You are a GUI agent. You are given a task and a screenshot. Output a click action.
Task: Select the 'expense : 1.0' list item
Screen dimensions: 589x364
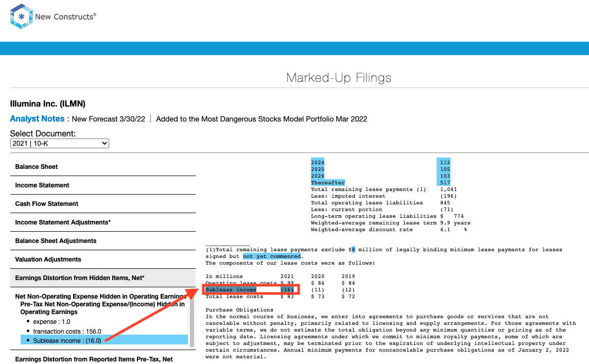(x=51, y=322)
